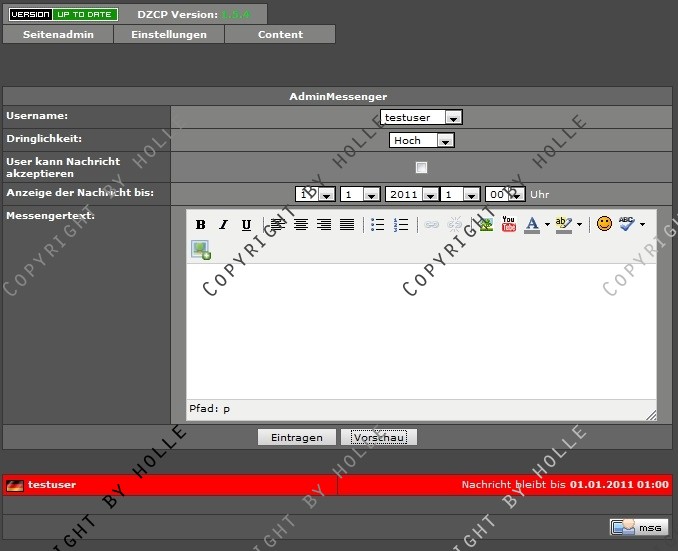This screenshot has width=678, height=551.
Task: Center align the message text
Action: [x=300, y=225]
